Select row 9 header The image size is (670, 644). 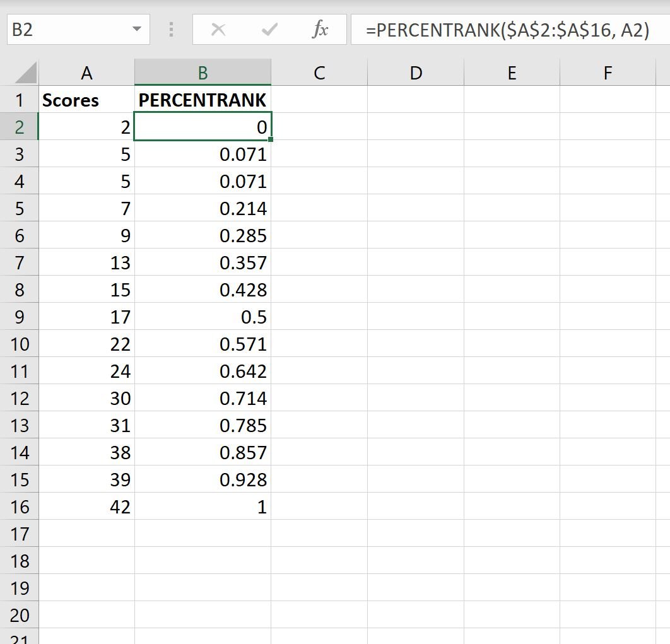pyautogui.click(x=19, y=316)
